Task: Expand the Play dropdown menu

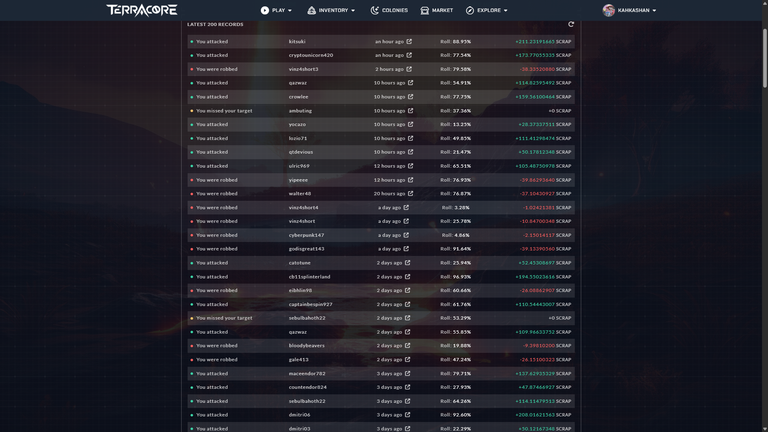Action: pos(276,10)
